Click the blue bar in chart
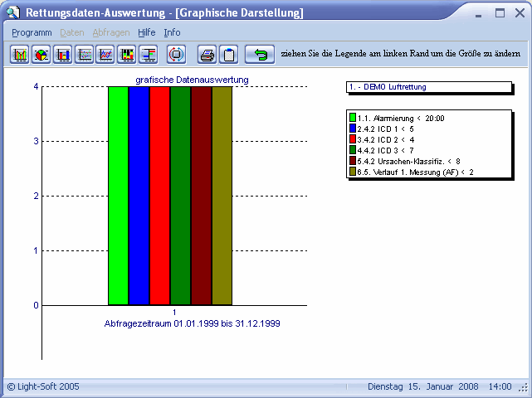 [139, 196]
